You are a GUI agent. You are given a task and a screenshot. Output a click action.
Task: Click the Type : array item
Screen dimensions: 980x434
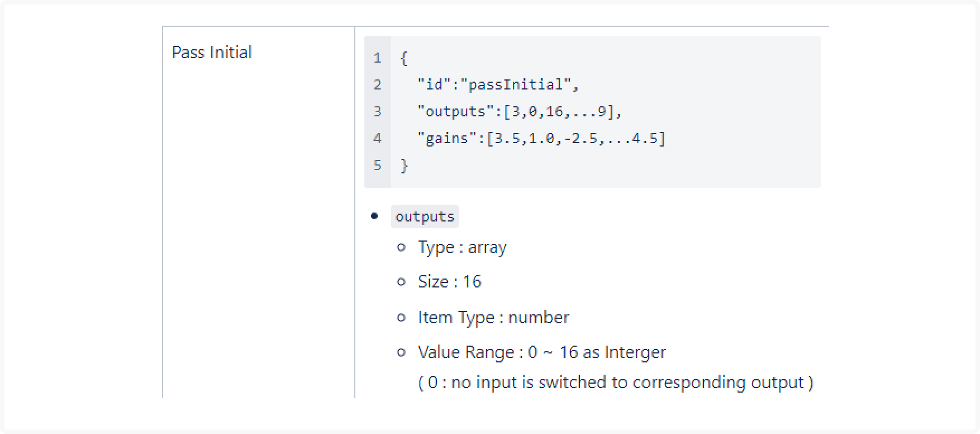tap(462, 247)
